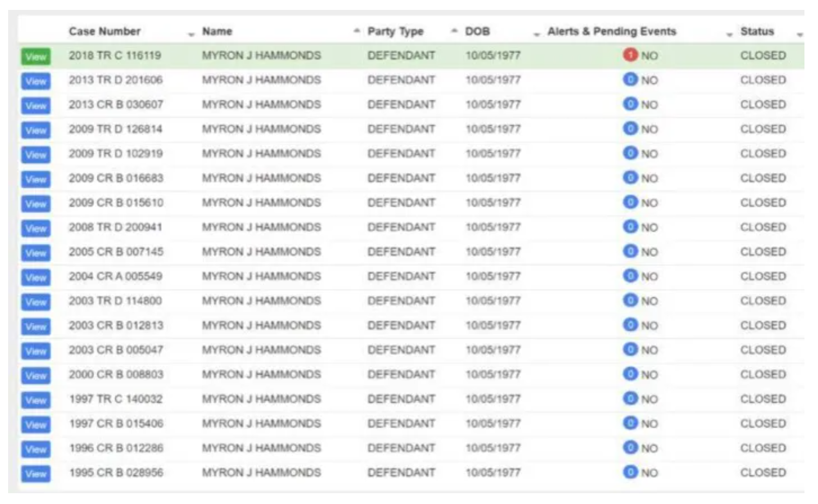Image resolution: width=818 pixels, height=504 pixels.
Task: Sort by Party Type column header
Action: pos(395,32)
